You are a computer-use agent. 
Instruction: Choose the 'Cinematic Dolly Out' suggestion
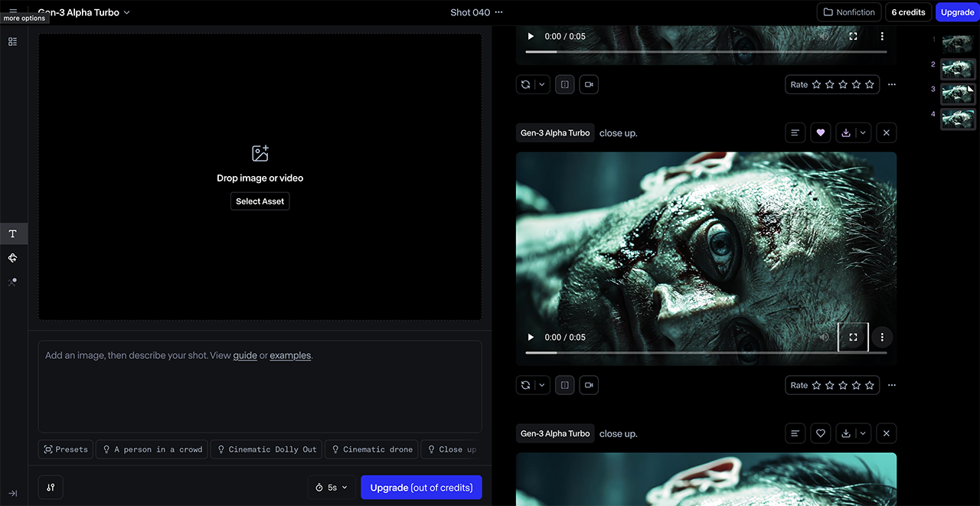[266, 449]
